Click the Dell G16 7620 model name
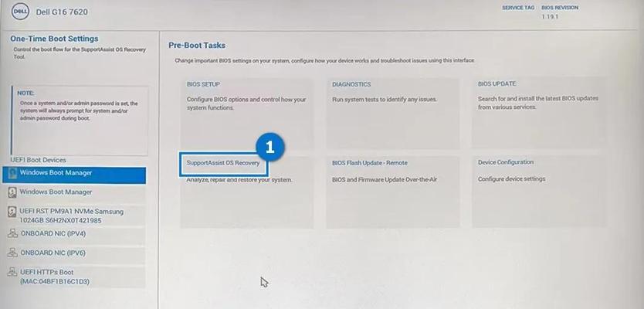Image resolution: width=644 pixels, height=309 pixels. 62,12
